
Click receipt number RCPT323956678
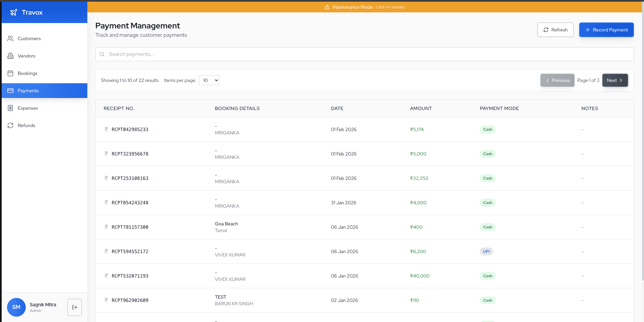tap(130, 154)
